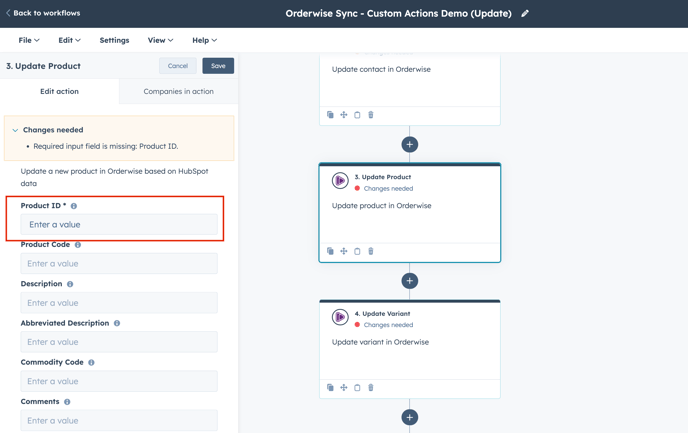688x433 pixels.
Task: Delete the Update Product action card
Action: coord(371,251)
